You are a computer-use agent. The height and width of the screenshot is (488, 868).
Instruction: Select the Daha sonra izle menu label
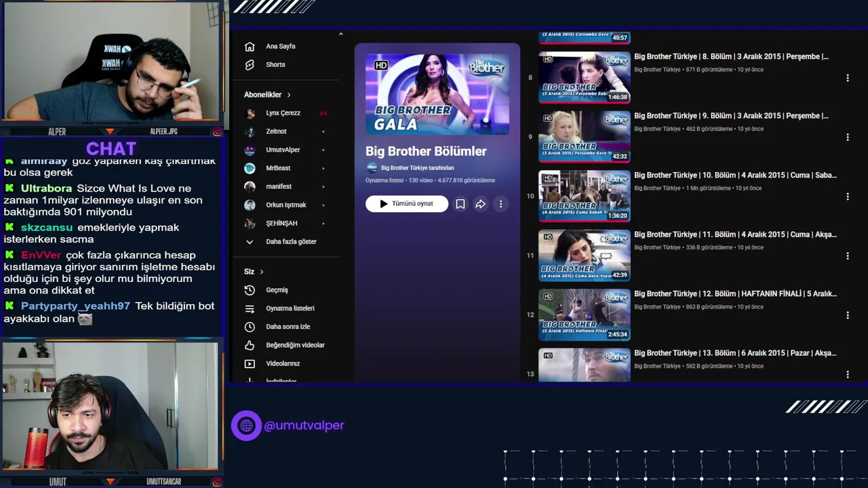288,327
